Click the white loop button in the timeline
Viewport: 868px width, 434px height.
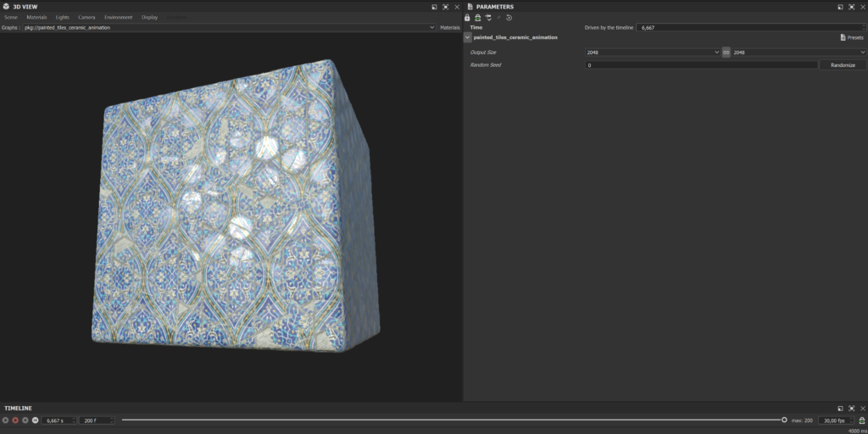[35, 420]
